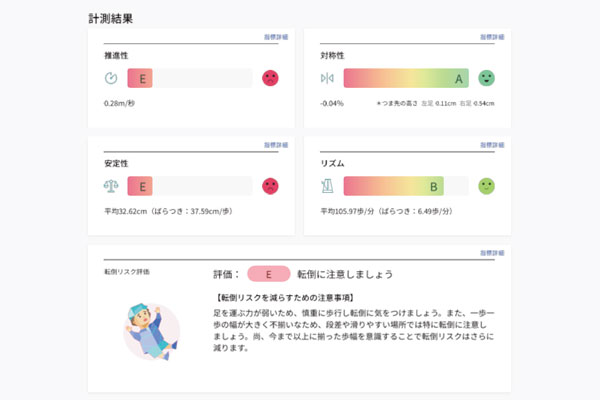
Task: Open 指標詳細 link in 転倒リスク評価 card
Action: click(492, 253)
